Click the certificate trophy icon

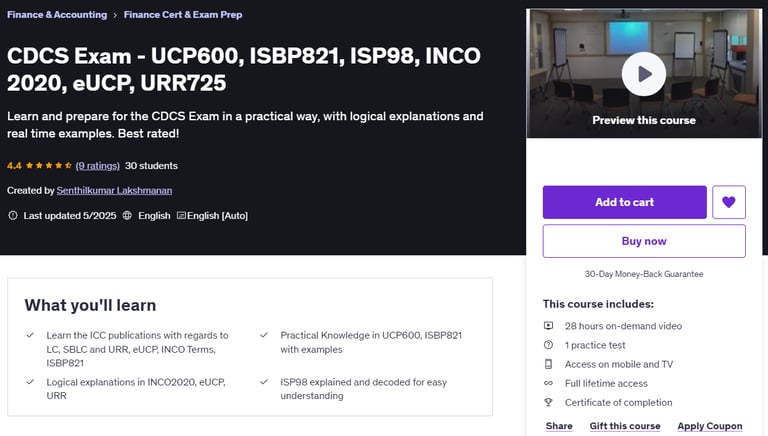pyautogui.click(x=549, y=402)
